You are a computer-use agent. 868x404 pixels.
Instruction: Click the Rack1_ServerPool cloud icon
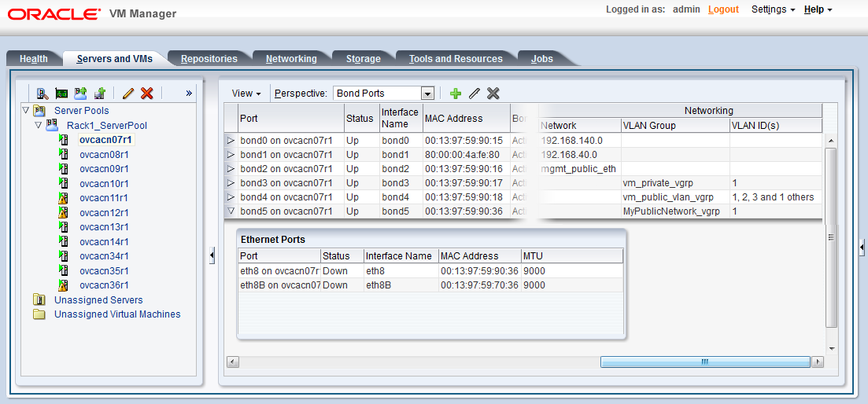(x=51, y=125)
